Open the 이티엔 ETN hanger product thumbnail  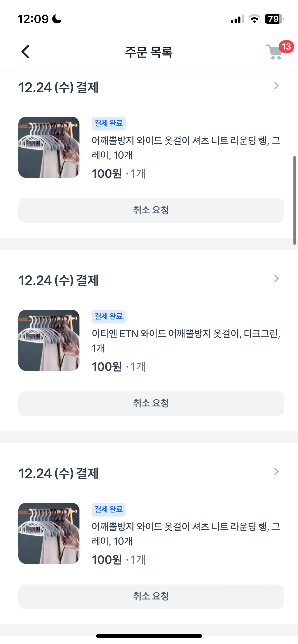[49, 340]
